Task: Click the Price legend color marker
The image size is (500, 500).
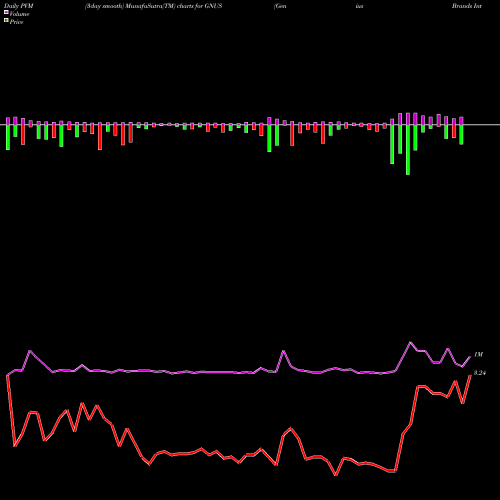Action: click(6, 20)
